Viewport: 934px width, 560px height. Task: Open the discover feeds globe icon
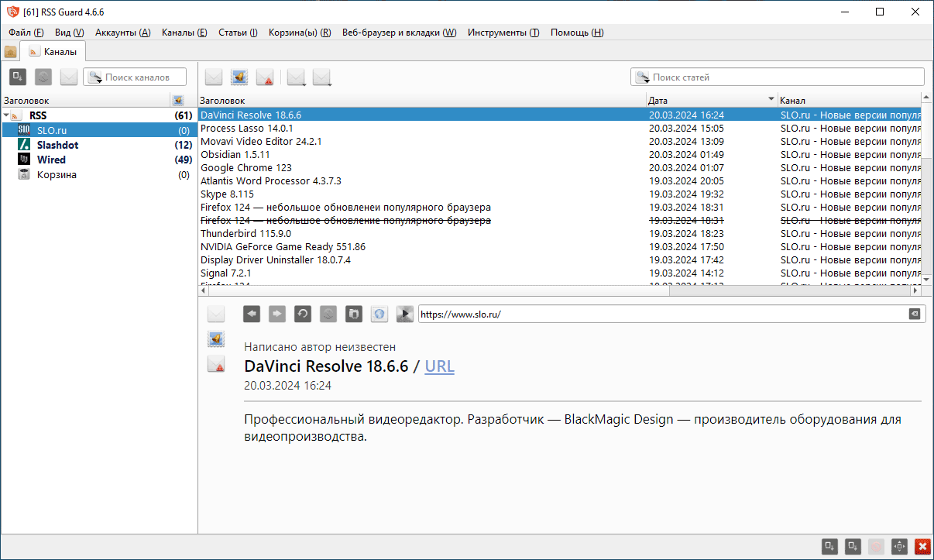377,314
